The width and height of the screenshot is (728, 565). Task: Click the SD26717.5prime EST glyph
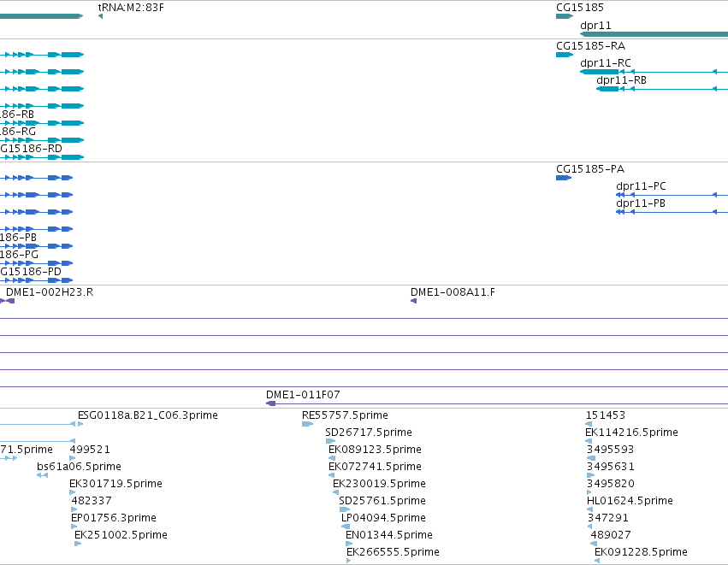[330, 441]
